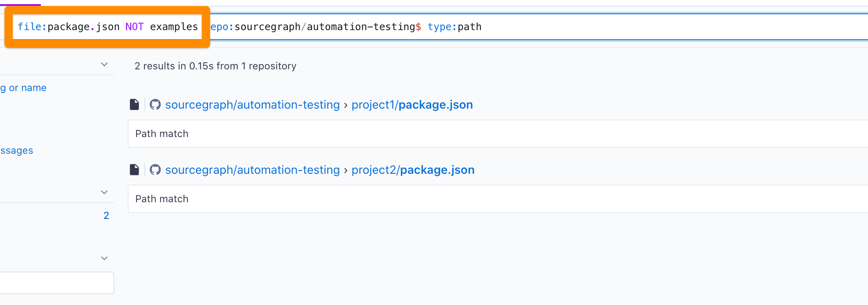Click 'type:path' in the search query
The width and height of the screenshot is (868, 305).
point(454,27)
